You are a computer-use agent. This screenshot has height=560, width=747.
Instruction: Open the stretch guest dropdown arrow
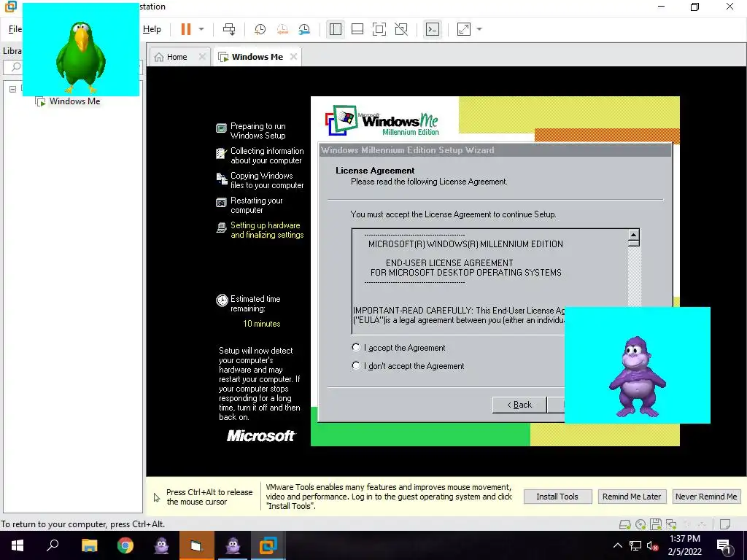[x=479, y=29]
